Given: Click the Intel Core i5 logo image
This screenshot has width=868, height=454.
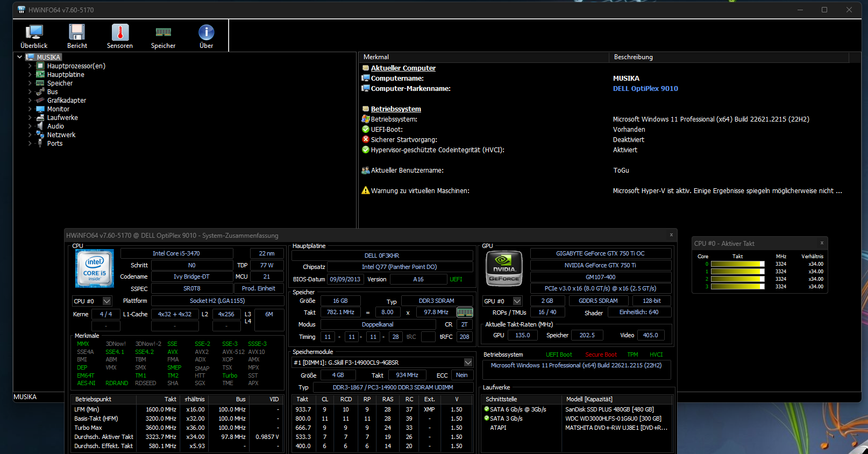Looking at the screenshot, I should 95,268.
